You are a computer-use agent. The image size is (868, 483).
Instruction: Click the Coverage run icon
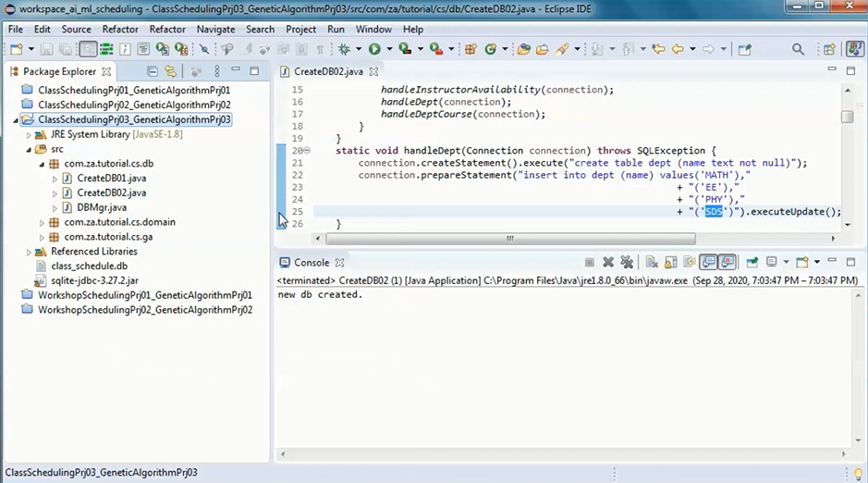405,49
